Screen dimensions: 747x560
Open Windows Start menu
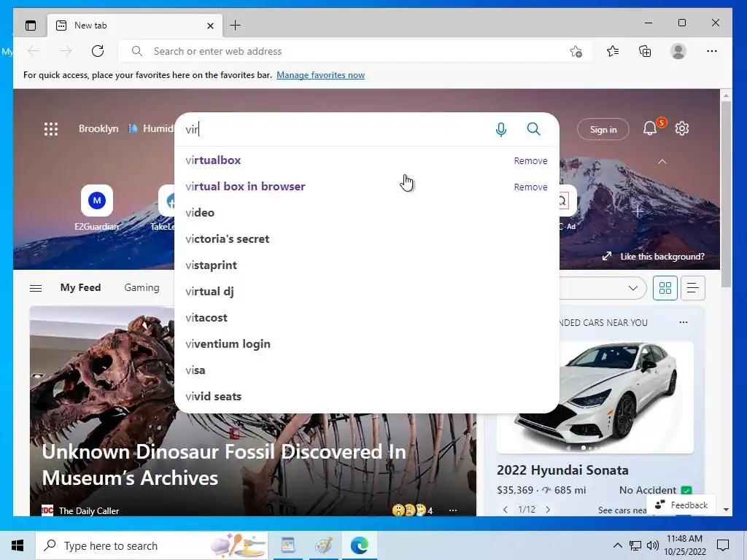click(x=18, y=545)
